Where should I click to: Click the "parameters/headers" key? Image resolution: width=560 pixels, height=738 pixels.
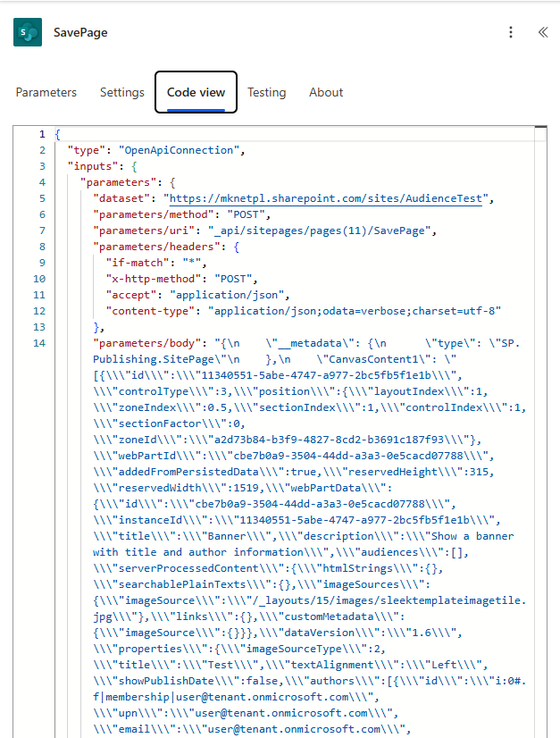pyautogui.click(x=155, y=247)
